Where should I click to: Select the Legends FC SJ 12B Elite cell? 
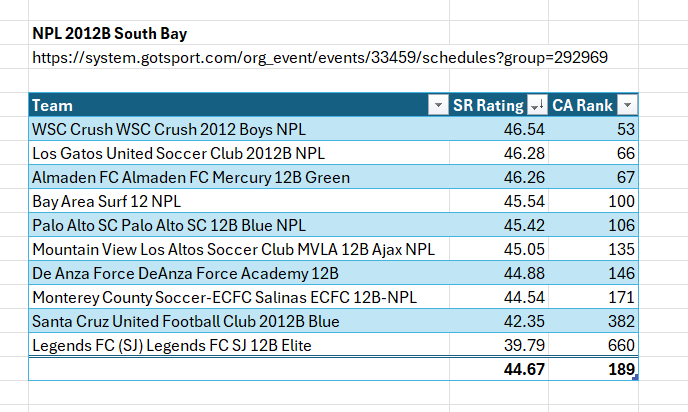172,345
